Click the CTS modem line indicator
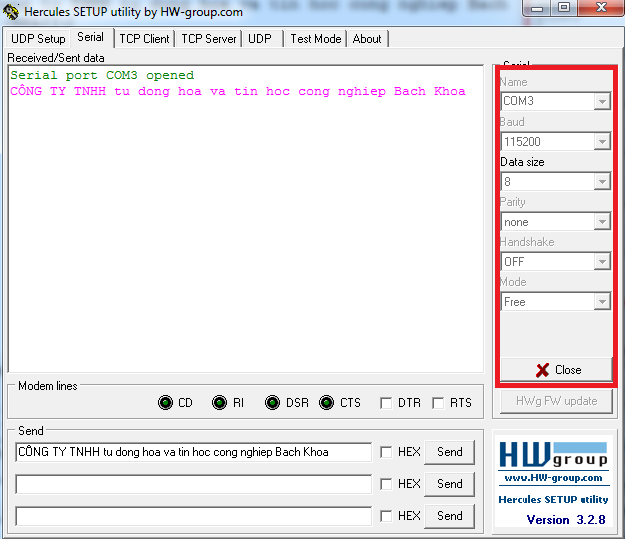This screenshot has height=539, width=625. click(x=326, y=403)
